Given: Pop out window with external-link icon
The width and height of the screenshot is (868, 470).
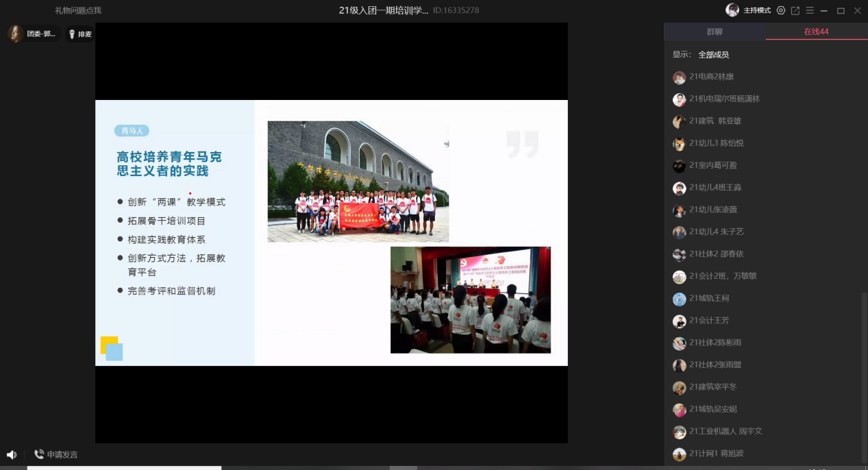Looking at the screenshot, I should coord(795,10).
